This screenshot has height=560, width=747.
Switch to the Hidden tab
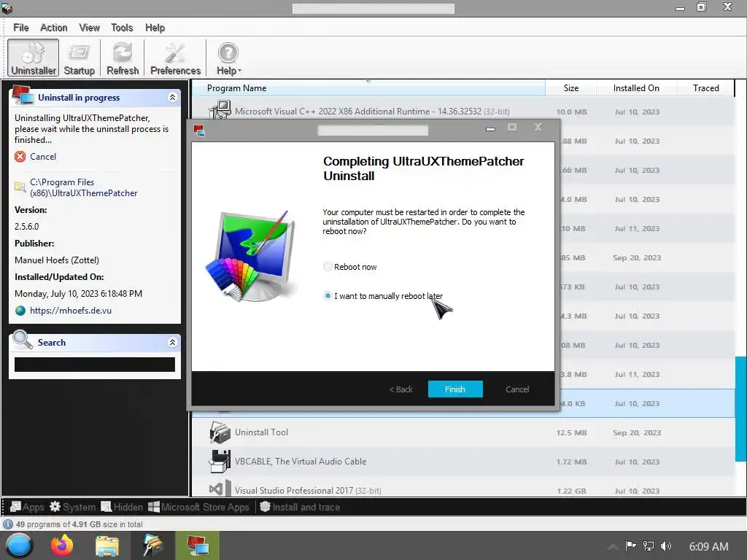pos(122,507)
